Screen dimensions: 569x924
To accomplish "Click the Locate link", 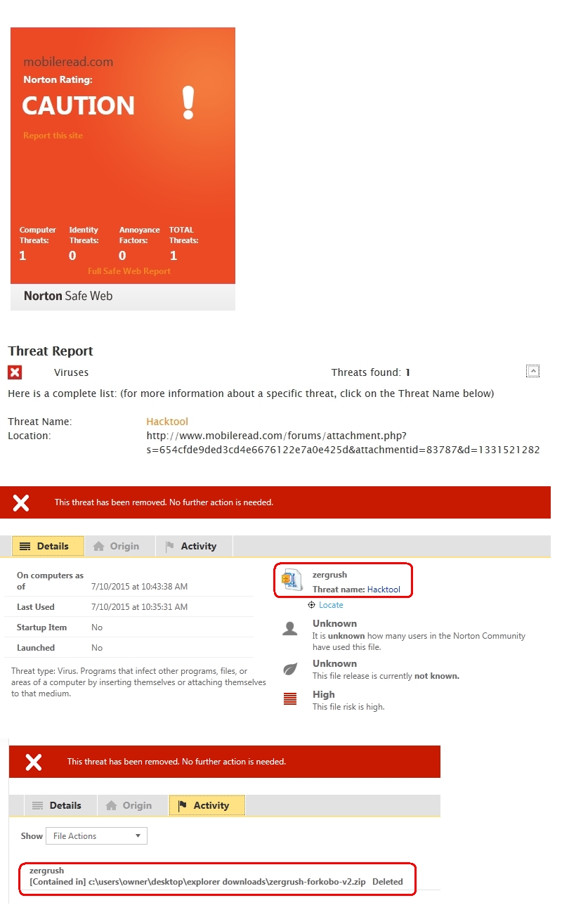I will 331,605.
